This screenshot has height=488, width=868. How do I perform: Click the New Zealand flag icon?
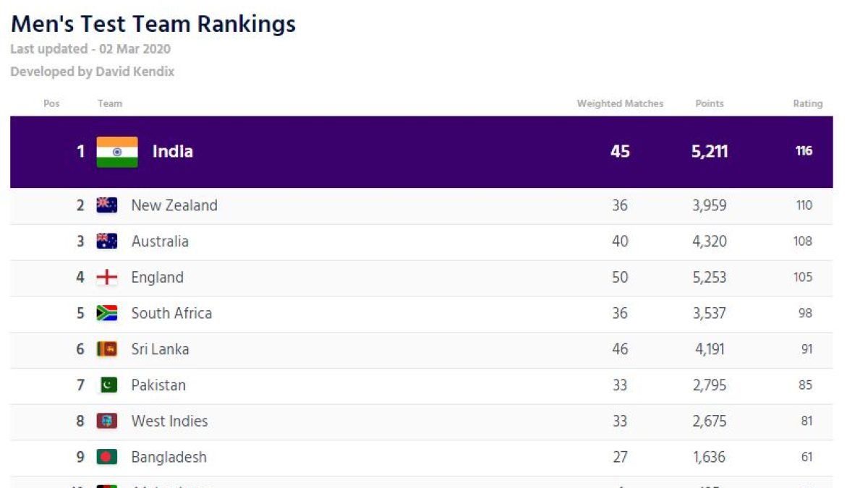coord(107,205)
